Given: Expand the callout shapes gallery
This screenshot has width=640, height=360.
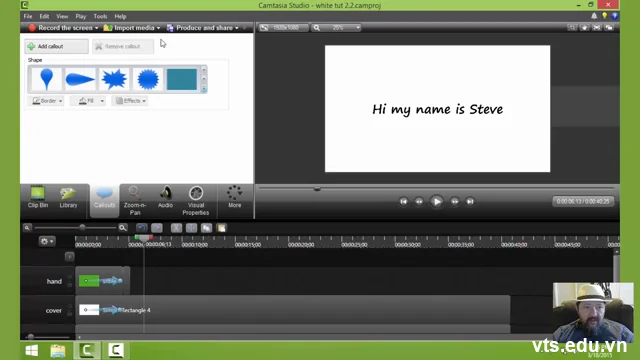Looking at the screenshot, I should (204, 88).
